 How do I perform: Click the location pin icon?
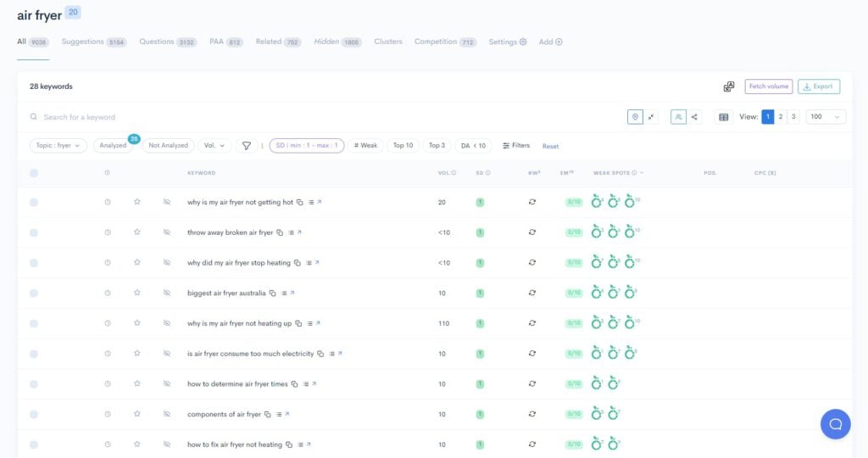(635, 117)
